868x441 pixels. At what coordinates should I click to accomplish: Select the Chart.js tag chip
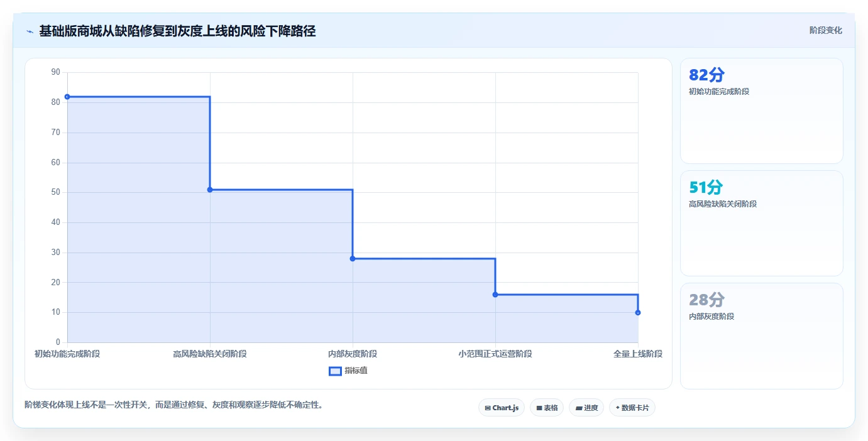(x=502, y=408)
